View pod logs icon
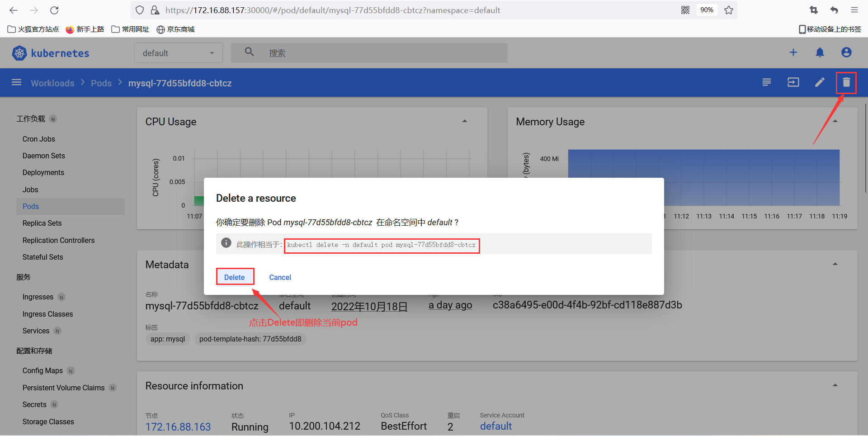This screenshot has height=436, width=868. pyautogui.click(x=767, y=82)
